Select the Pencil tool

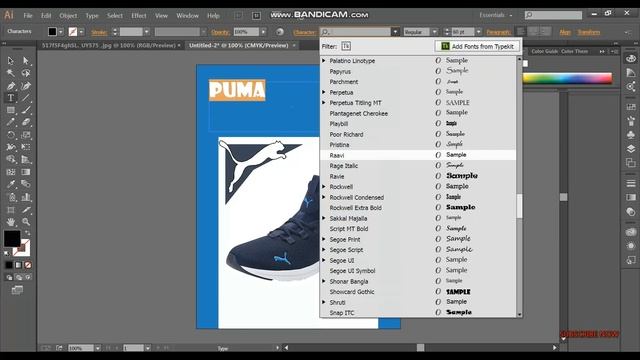[x=11, y=122]
